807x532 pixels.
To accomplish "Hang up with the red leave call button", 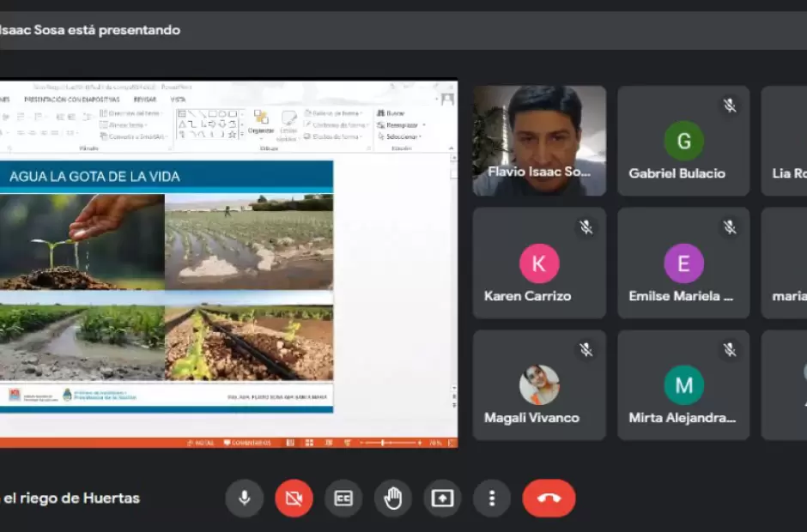I will 549,499.
